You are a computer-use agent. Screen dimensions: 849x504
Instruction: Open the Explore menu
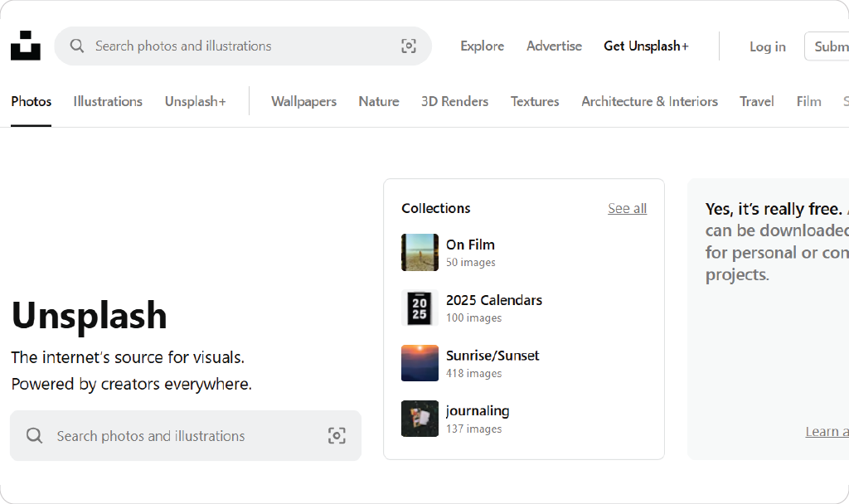click(x=482, y=46)
